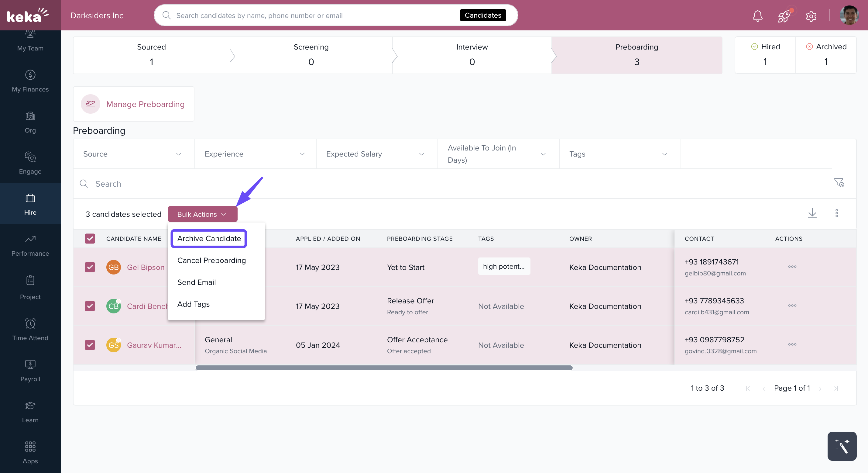
Task: Uncheck Gaurav Kumar's row checkbox
Action: (x=90, y=345)
